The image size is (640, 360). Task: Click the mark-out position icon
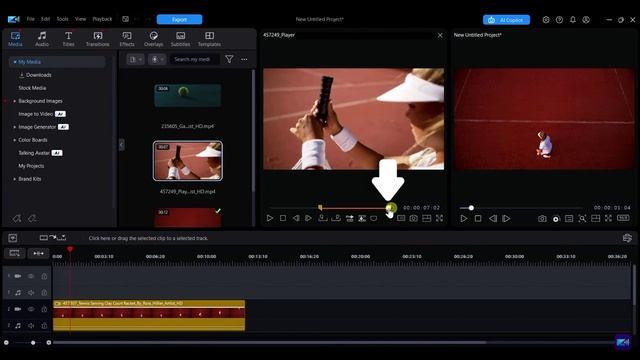[x=336, y=218]
